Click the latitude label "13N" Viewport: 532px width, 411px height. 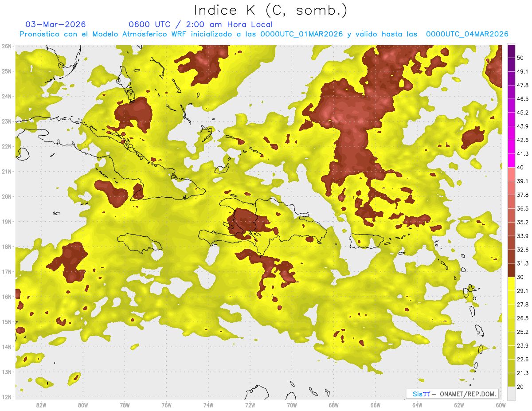pyautogui.click(x=7, y=372)
